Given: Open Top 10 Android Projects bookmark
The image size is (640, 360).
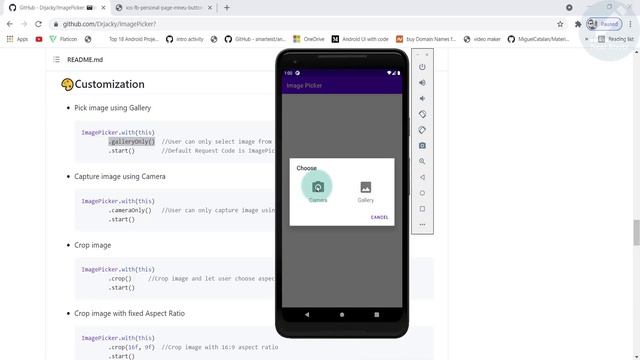Looking at the screenshot, I should tap(133, 39).
